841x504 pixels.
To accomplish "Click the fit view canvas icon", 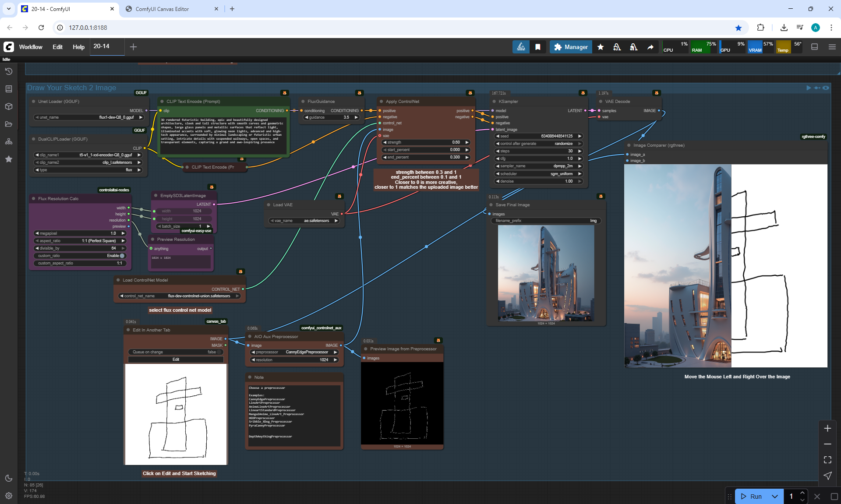I will [827, 460].
